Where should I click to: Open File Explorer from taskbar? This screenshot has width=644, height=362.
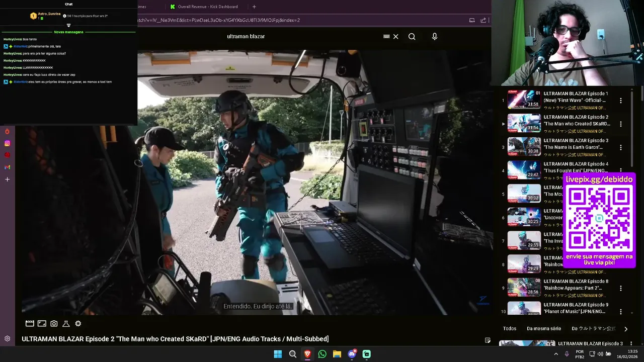(x=337, y=354)
